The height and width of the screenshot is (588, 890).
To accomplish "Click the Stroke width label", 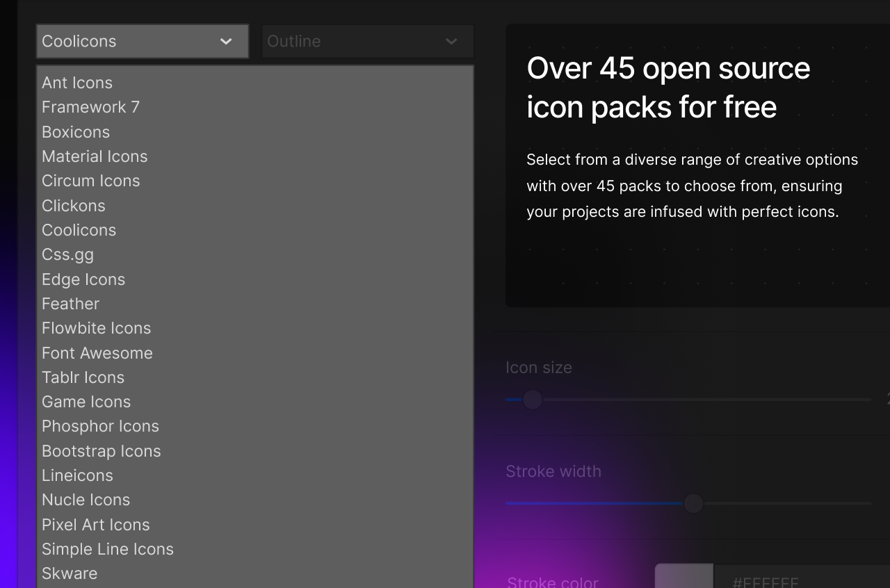I will (x=553, y=471).
